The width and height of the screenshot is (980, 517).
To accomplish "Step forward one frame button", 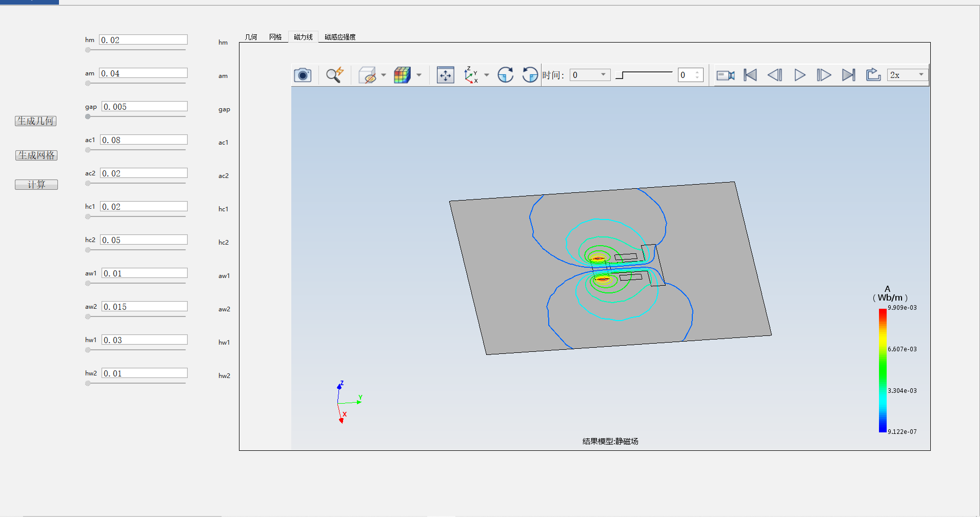I will pyautogui.click(x=824, y=75).
